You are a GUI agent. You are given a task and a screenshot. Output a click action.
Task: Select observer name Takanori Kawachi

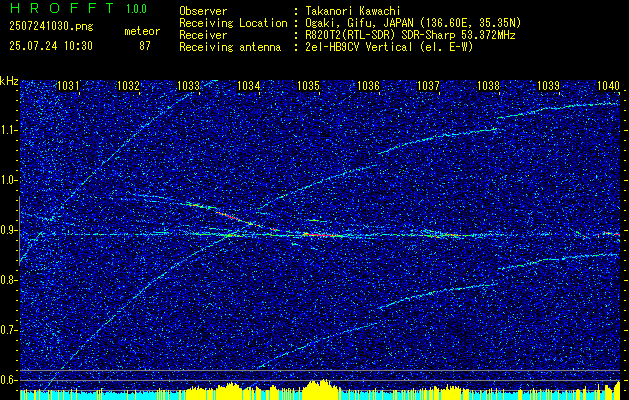point(352,11)
